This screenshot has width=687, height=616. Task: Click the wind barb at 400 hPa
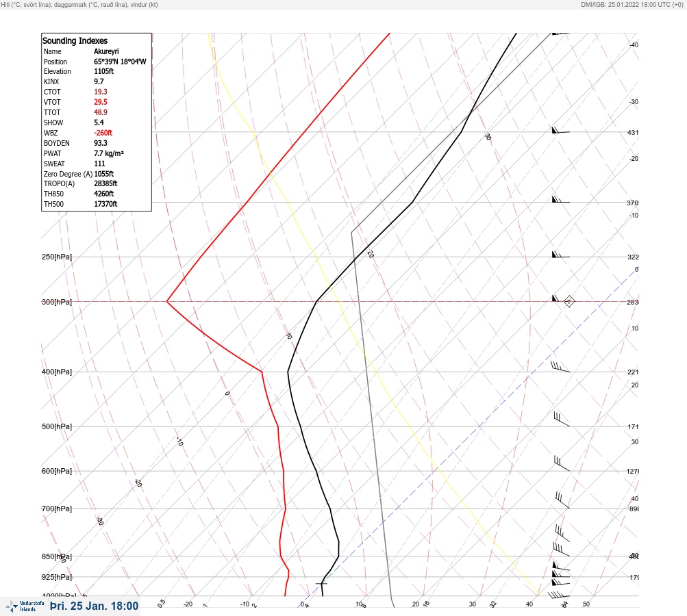560,367
